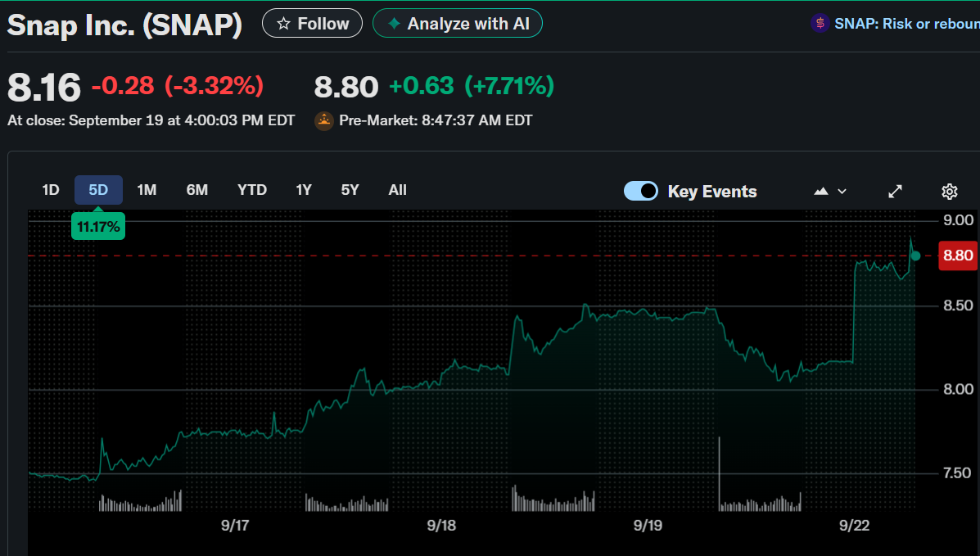Screen dimensions: 980x556
Task: Select the 5D range tab
Action: [x=98, y=190]
